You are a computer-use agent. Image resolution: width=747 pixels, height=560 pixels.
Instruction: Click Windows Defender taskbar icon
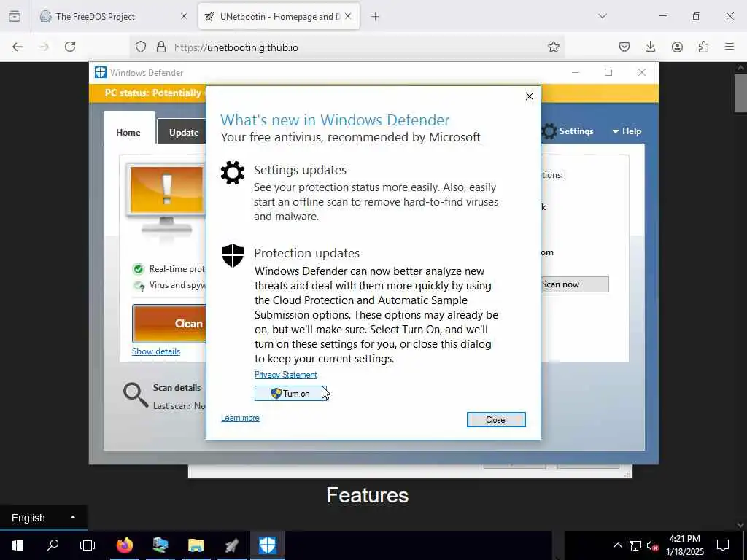click(268, 545)
